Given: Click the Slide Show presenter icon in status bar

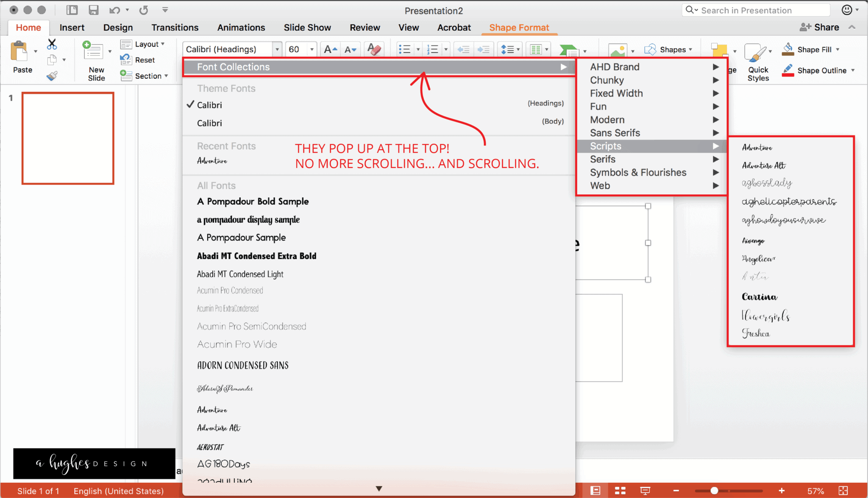Looking at the screenshot, I should (645, 490).
